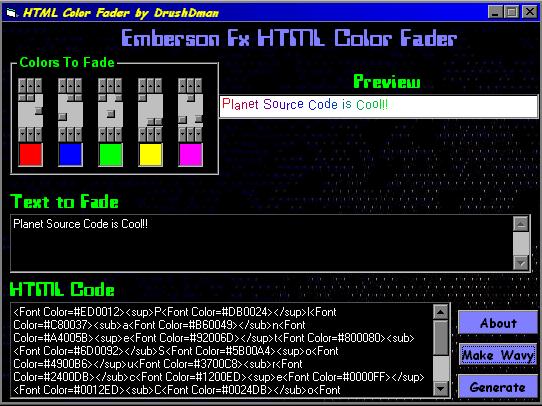
Task: Click scroll-up arrow in HTML Code box
Action: (x=440, y=312)
